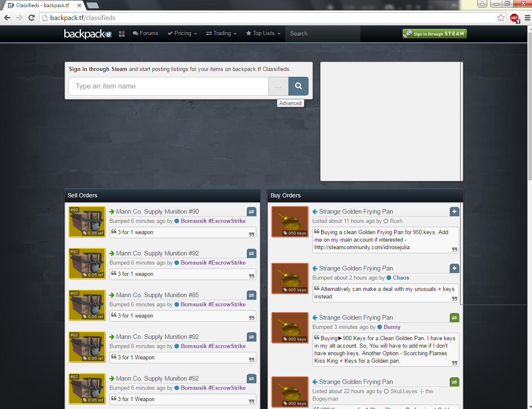Expand the Trading dropdown menu
The height and width of the screenshot is (409, 532).
point(221,33)
